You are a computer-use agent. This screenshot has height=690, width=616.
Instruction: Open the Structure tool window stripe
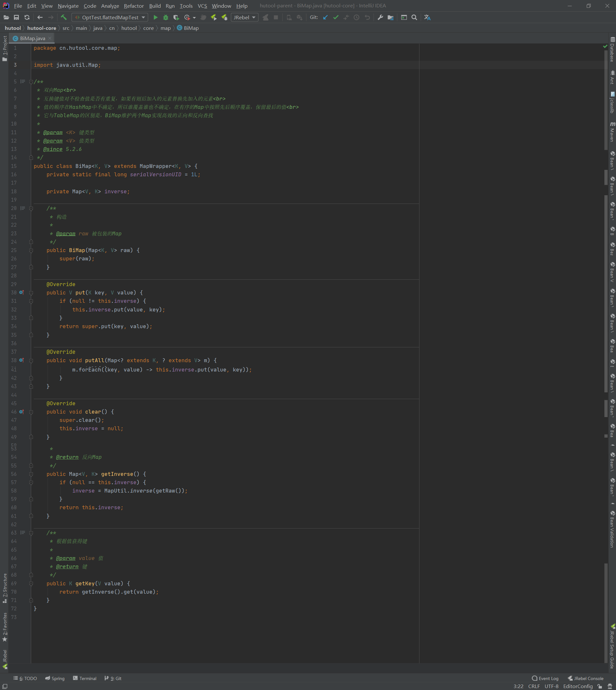(4, 588)
